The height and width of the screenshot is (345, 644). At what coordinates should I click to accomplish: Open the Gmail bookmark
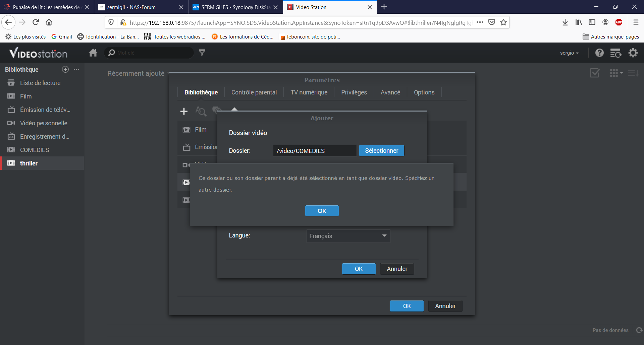(x=62, y=37)
